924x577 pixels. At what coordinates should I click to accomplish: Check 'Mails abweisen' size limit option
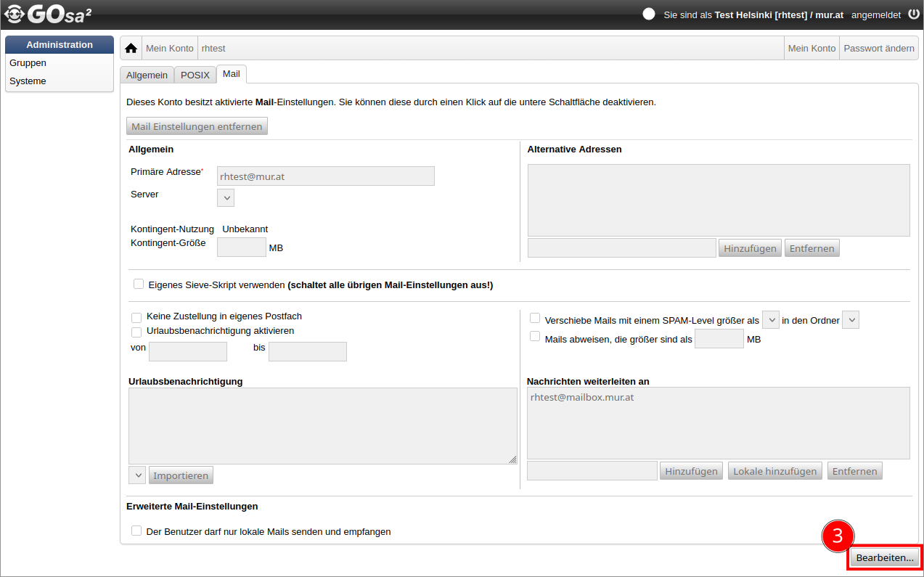point(535,337)
